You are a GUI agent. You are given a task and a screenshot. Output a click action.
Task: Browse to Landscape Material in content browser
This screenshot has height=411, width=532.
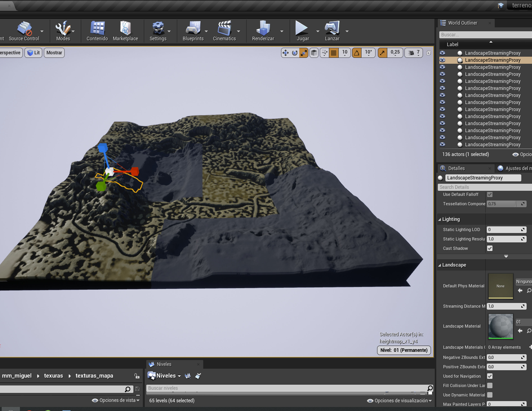click(x=529, y=331)
